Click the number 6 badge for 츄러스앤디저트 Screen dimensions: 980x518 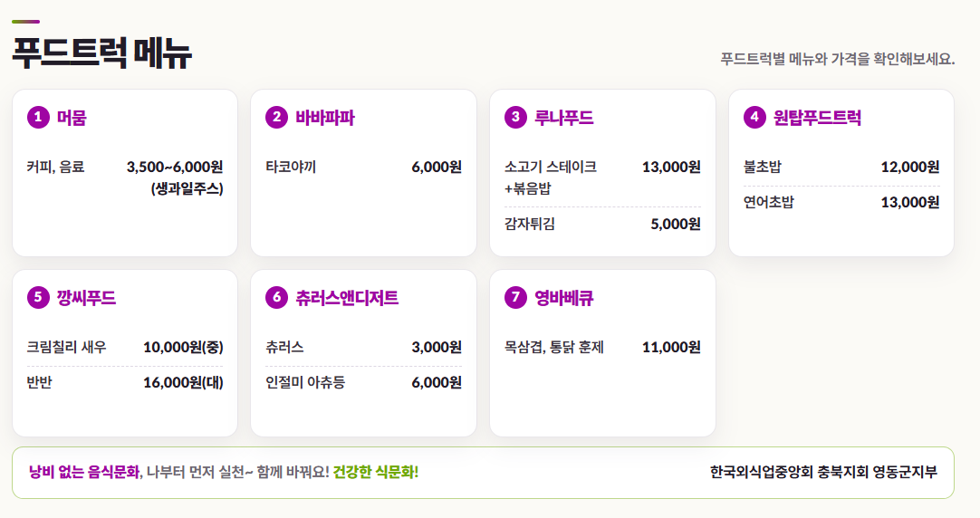276,297
